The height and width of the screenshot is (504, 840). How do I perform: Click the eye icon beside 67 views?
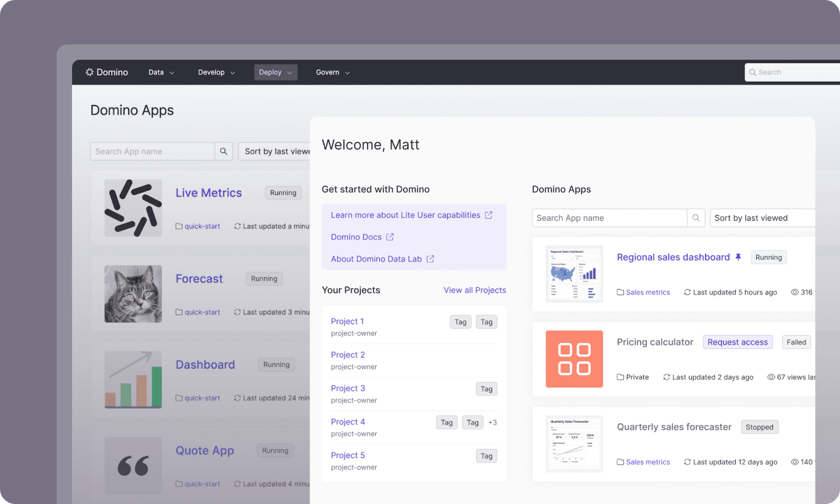771,377
